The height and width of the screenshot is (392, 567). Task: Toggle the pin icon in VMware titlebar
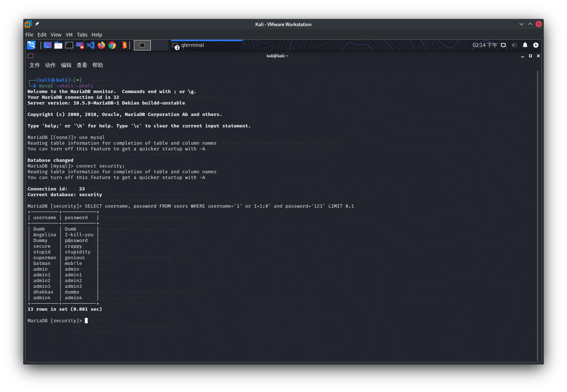[x=37, y=24]
